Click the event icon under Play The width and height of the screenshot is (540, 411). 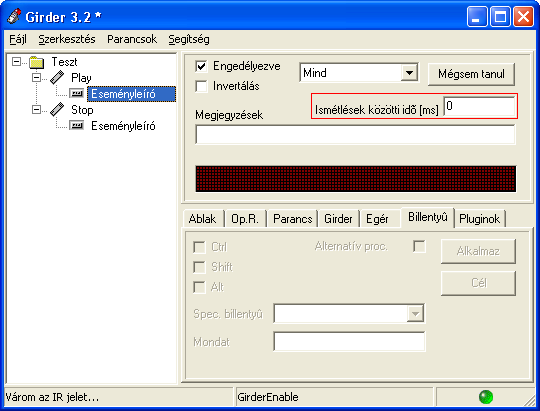click(76, 93)
